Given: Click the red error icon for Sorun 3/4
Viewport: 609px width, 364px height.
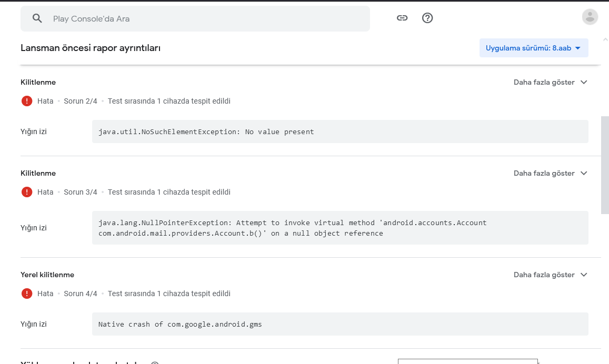Looking at the screenshot, I should [27, 192].
